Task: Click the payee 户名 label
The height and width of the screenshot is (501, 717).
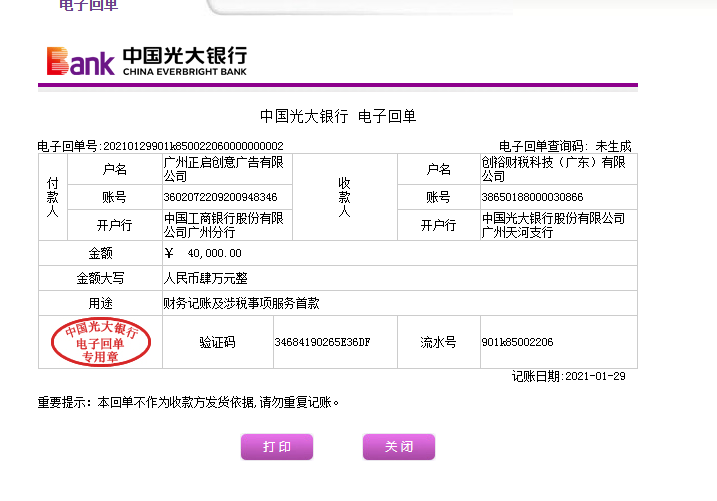Action: [439, 169]
